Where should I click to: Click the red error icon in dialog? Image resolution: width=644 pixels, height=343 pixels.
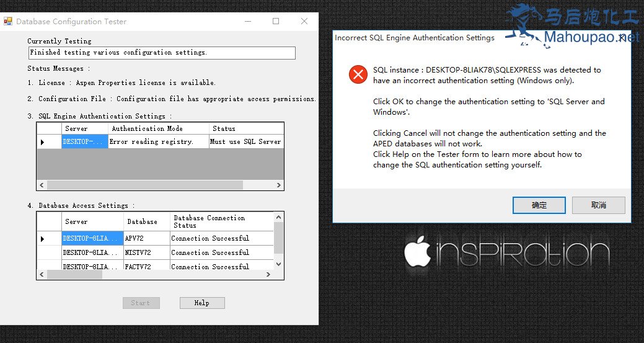(x=358, y=74)
